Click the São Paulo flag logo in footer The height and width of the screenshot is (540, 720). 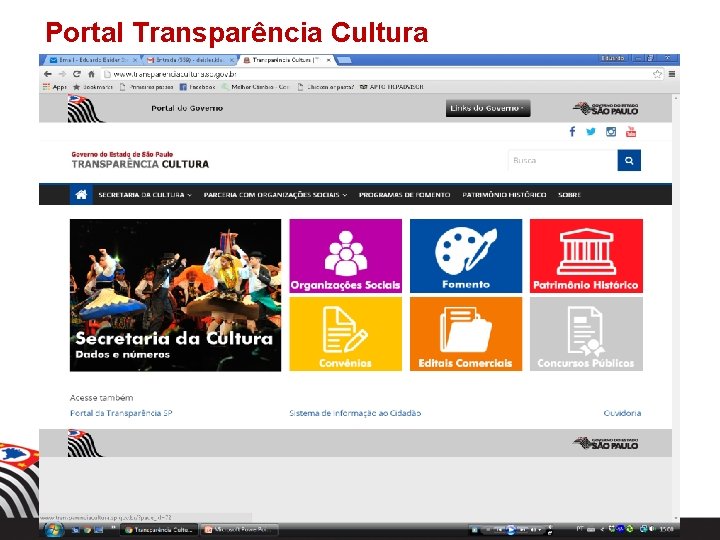point(84,443)
